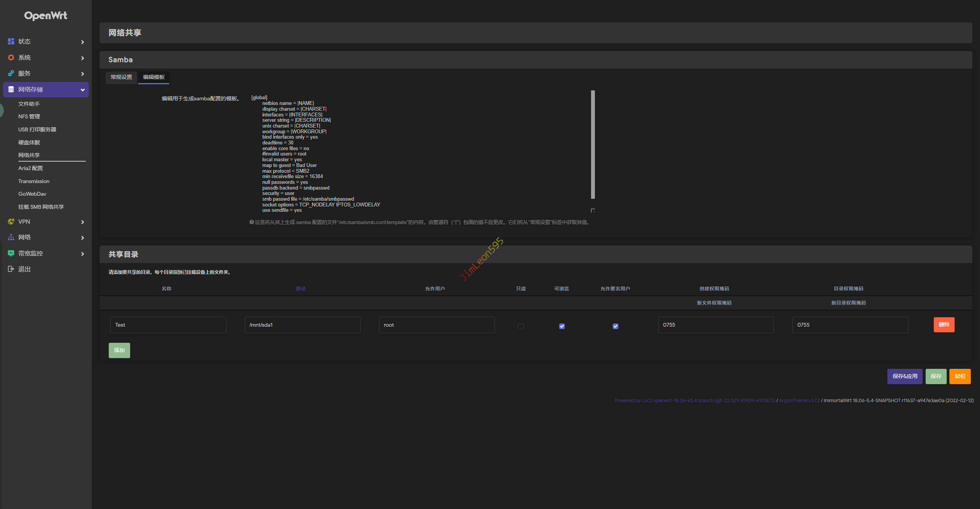980x509 pixels.
Task: Click the 路径 input field with /mnt/sda1
Action: [302, 325]
